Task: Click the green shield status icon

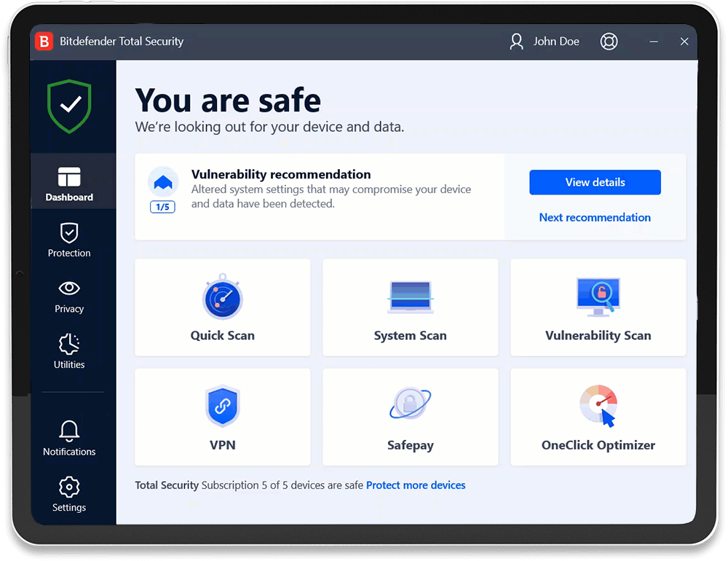Action: click(x=69, y=106)
